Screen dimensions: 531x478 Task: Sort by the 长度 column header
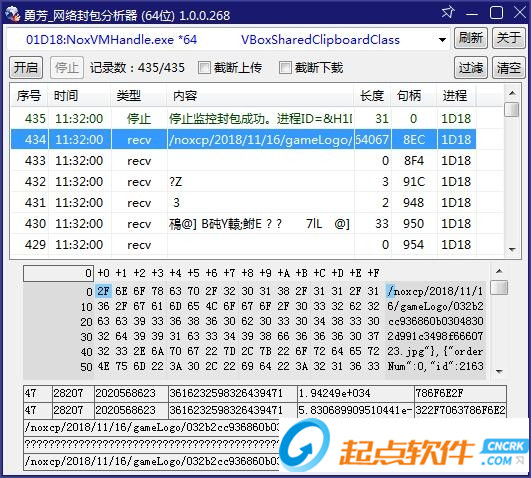click(373, 96)
